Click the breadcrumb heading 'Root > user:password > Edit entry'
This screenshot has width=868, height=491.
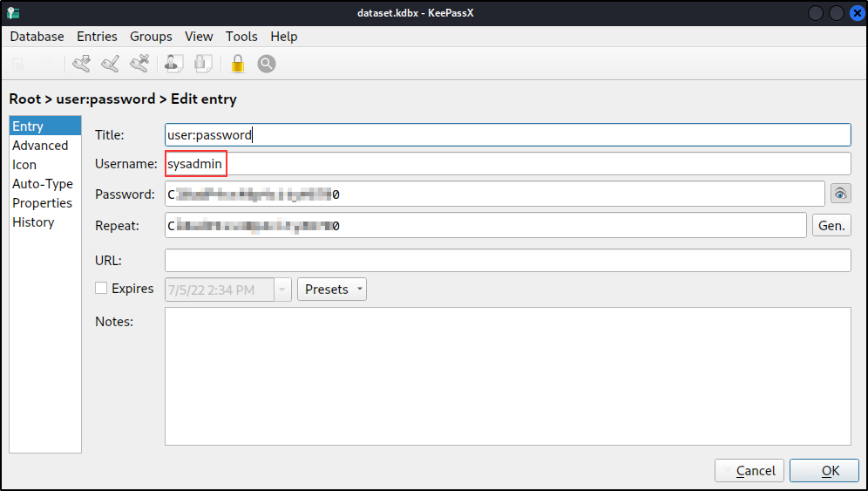(123, 99)
